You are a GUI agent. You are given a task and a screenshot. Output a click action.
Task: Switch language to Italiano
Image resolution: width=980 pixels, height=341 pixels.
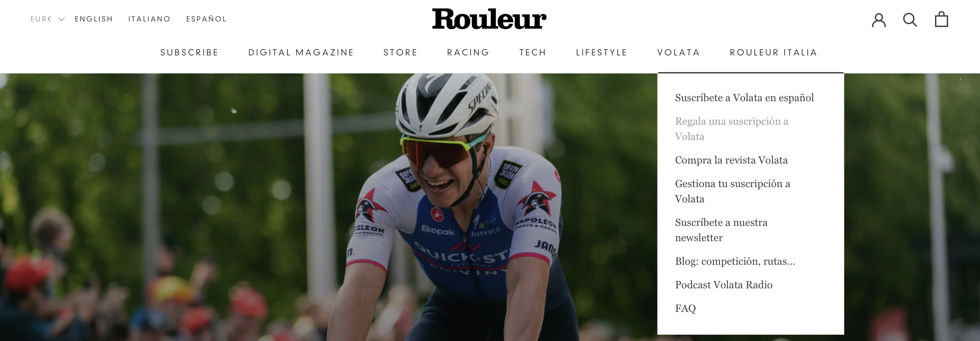point(149,19)
